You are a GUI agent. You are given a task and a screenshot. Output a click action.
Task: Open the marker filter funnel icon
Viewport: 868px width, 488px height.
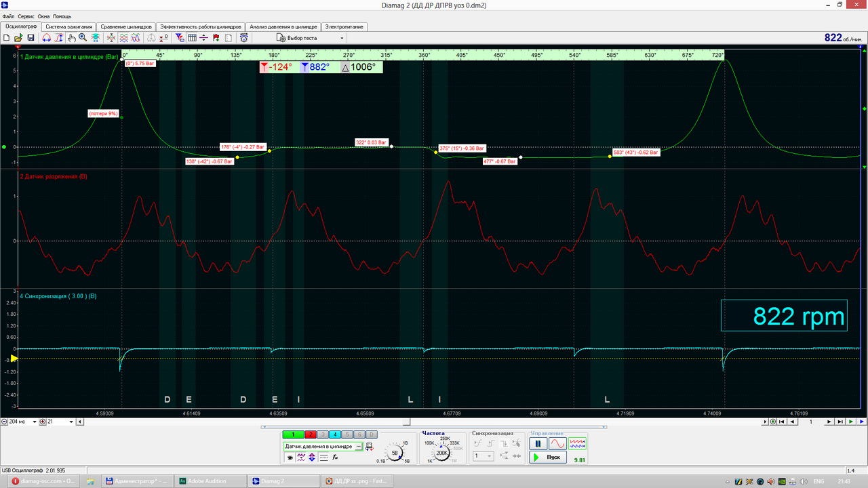click(x=178, y=38)
